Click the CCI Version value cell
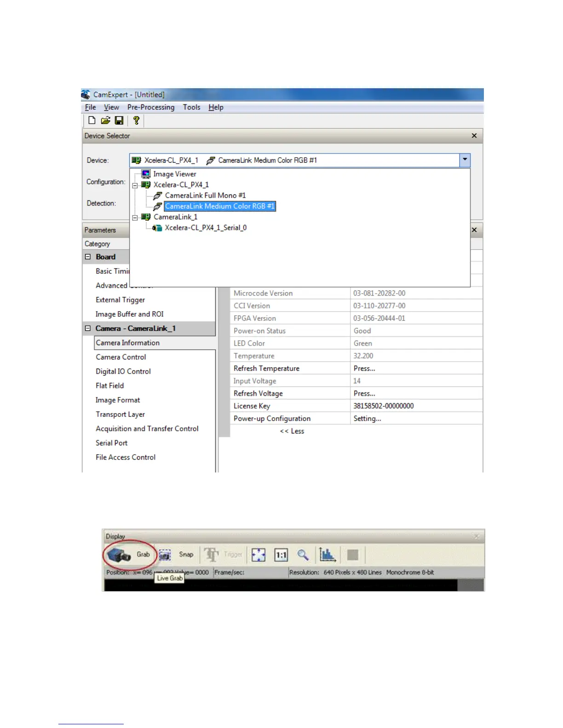 coord(416,306)
